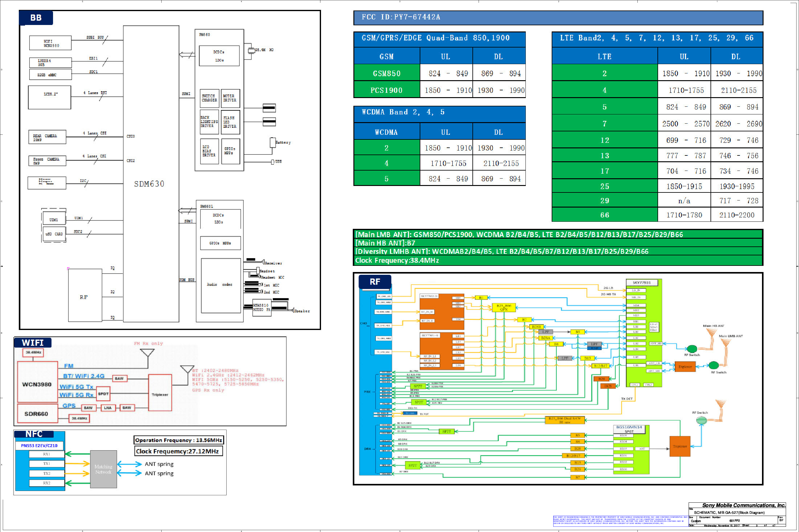The width and height of the screenshot is (799, 532).
Task: Click the SDR660 block
Action: [x=37, y=414]
